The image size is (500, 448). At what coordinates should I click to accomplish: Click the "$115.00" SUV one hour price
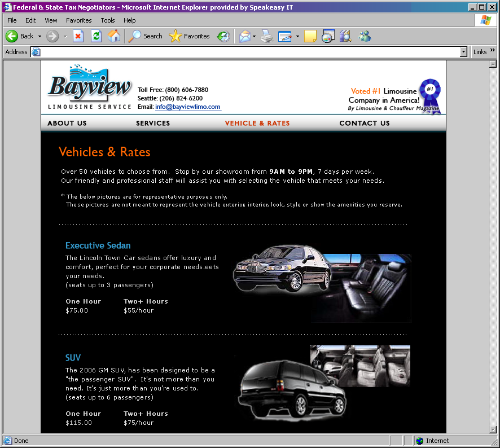click(79, 423)
